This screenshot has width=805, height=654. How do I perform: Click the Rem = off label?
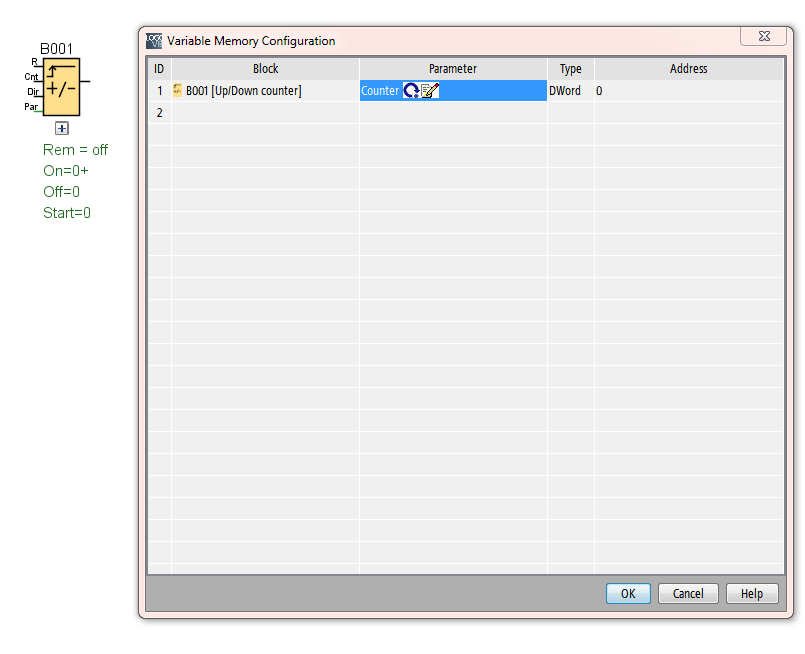(75, 150)
